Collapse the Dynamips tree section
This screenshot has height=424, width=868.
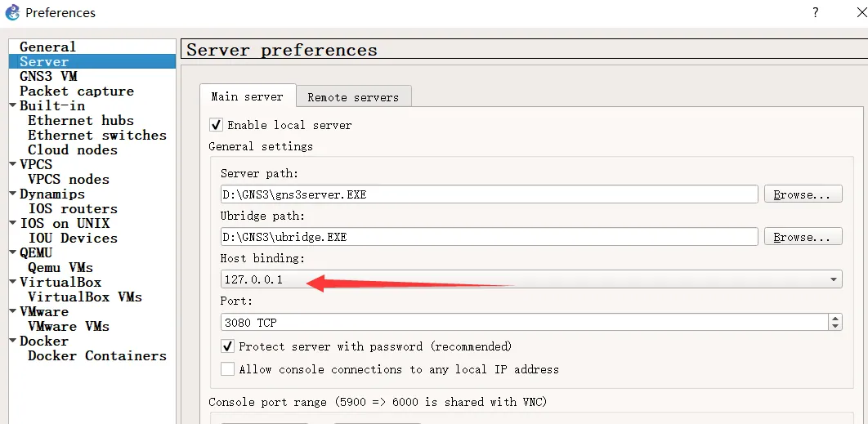(13, 193)
